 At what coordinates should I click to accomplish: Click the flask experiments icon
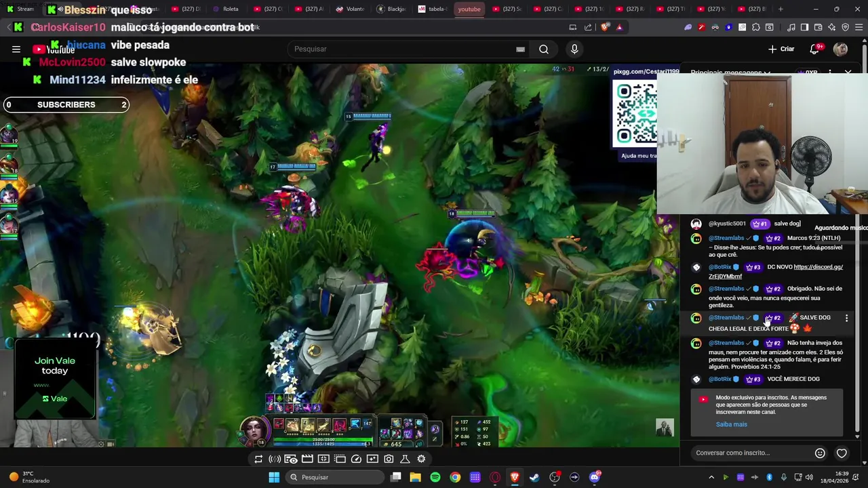tap(405, 459)
